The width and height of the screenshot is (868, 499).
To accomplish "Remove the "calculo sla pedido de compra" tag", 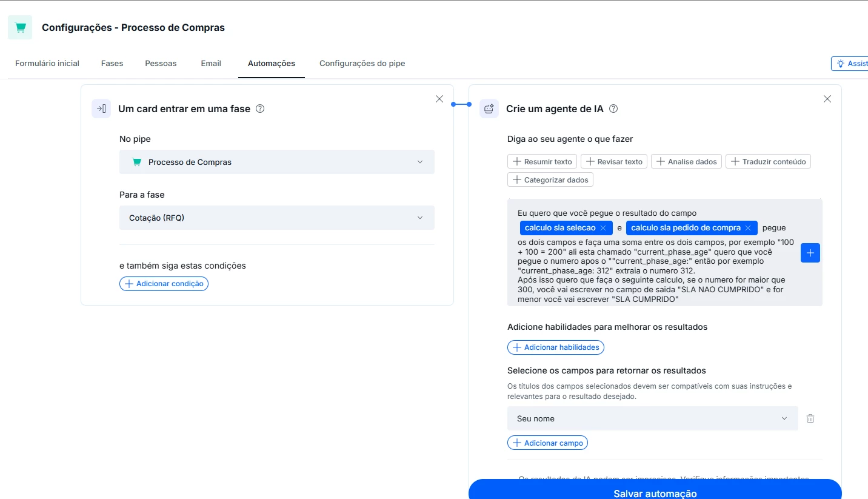I will 748,228.
